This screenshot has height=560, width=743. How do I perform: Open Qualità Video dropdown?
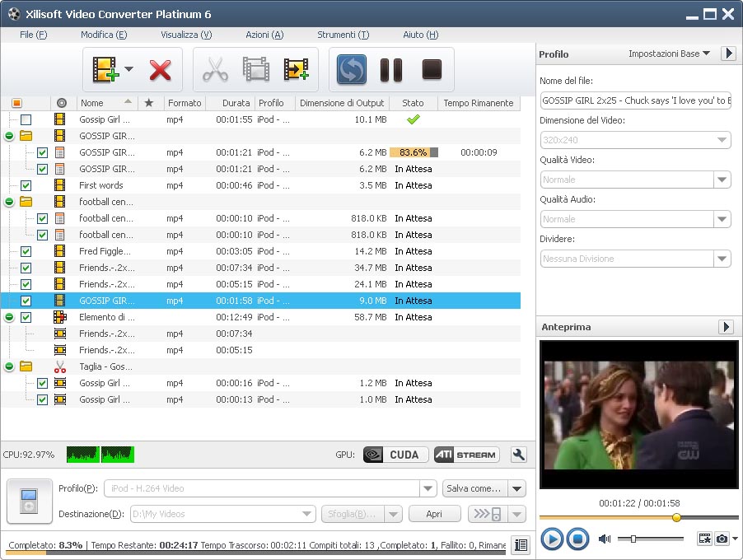(722, 180)
